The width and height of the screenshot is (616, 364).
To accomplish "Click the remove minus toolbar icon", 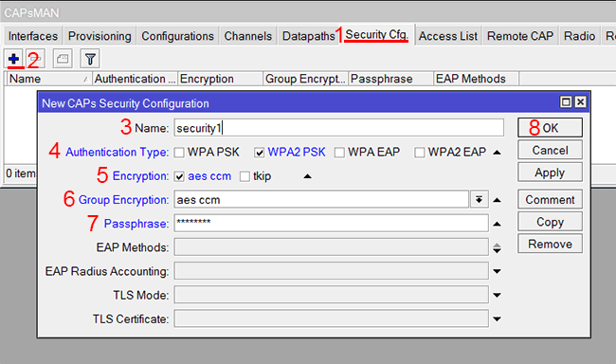I will point(36,59).
